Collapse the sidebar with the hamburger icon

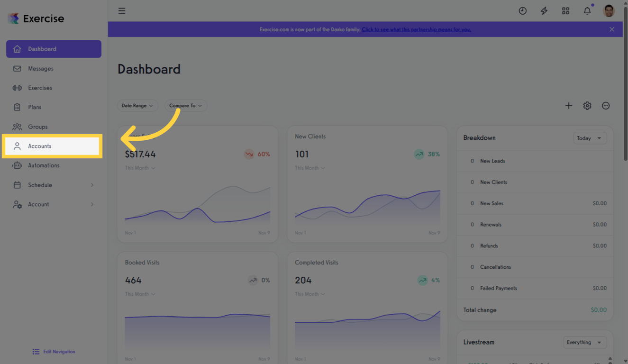point(122,10)
